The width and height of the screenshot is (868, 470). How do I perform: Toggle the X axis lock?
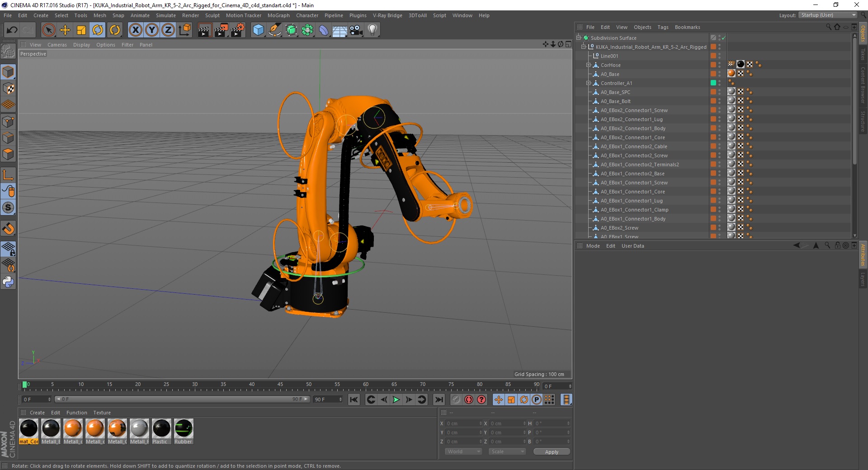point(135,30)
